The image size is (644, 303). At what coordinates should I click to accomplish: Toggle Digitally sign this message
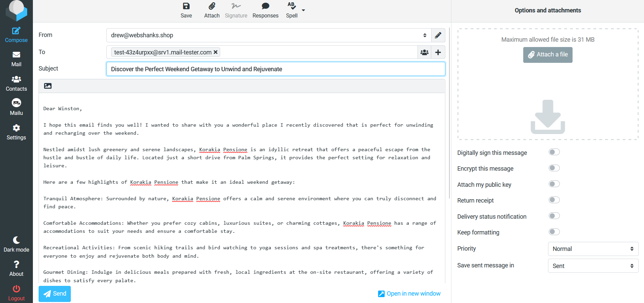coord(554,152)
